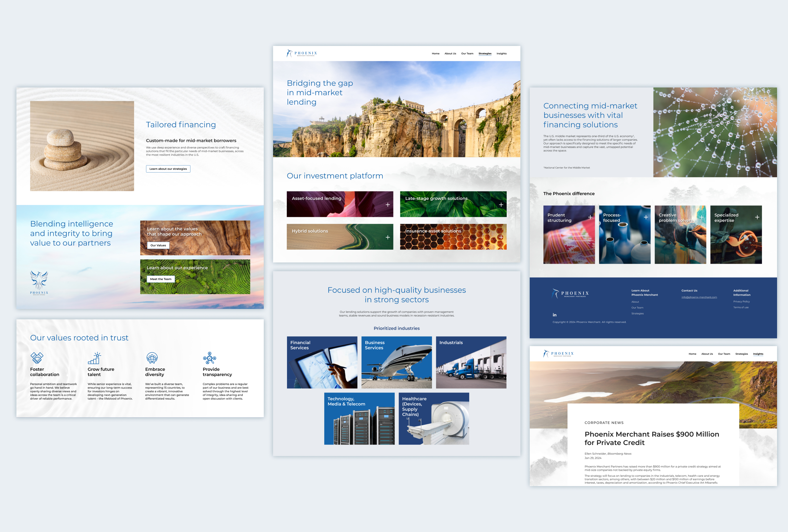
Task: Click the Phoenix logo in top header
Action: 302,54
